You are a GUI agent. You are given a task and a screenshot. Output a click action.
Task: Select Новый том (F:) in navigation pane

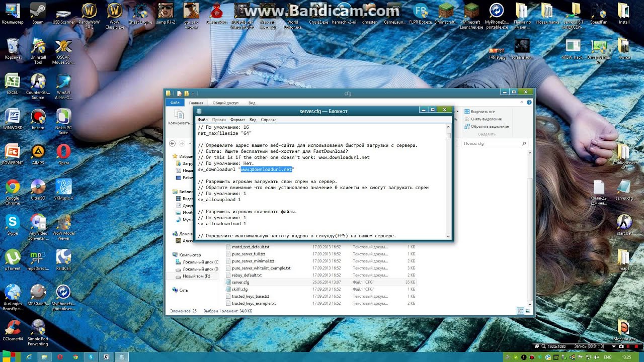[x=197, y=276]
